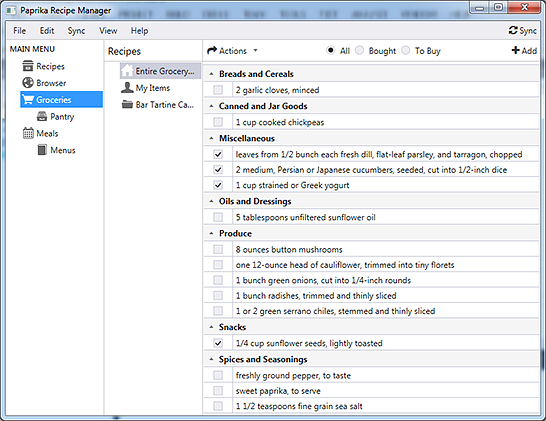This screenshot has height=421, width=546.
Task: Tick the bunch radishes checkbox
Action: tap(218, 295)
